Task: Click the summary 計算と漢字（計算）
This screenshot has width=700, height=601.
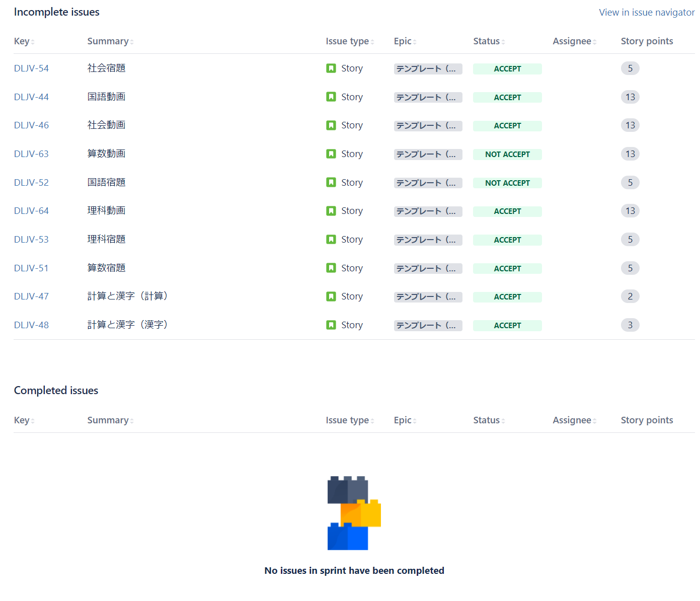Action: point(127,296)
